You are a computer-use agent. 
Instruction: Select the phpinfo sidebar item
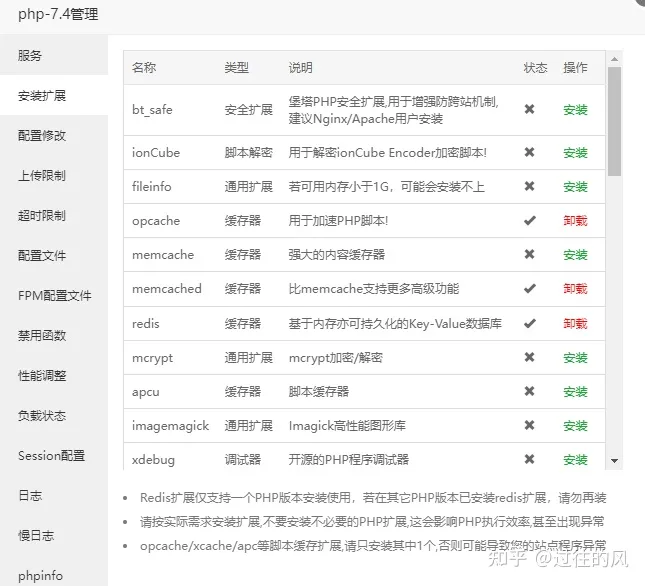pyautogui.click(x=40, y=576)
